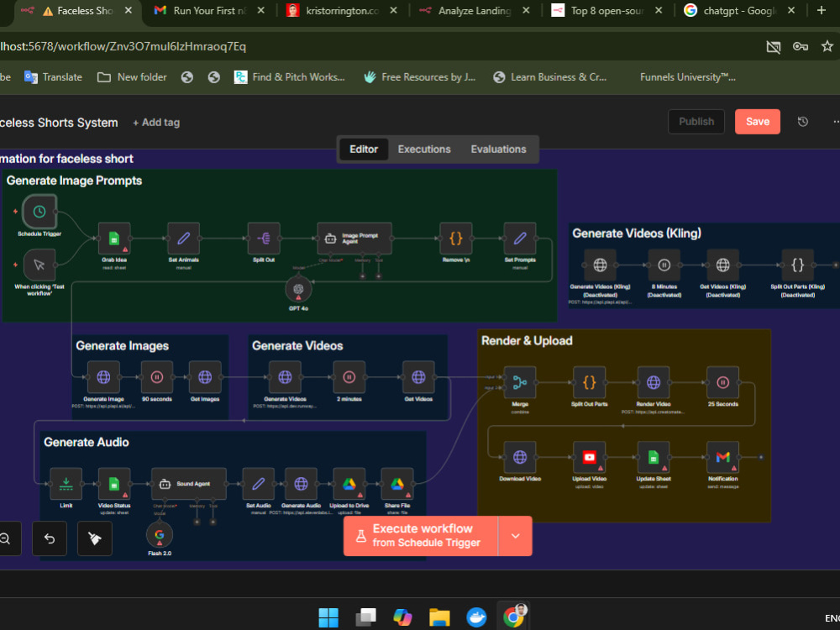Open the Grab Idea sheet node
Image resolution: width=840 pixels, height=630 pixels.
[114, 239]
